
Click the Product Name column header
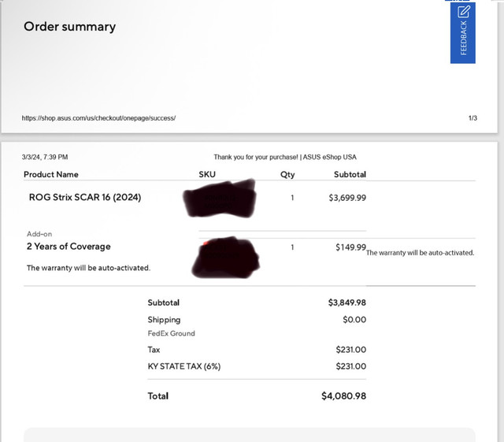(x=51, y=174)
